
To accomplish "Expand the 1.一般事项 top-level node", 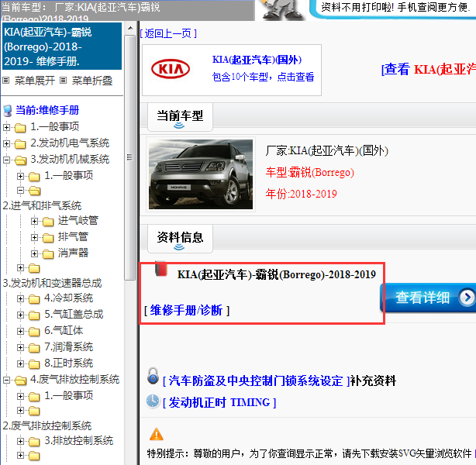I will point(6,127).
